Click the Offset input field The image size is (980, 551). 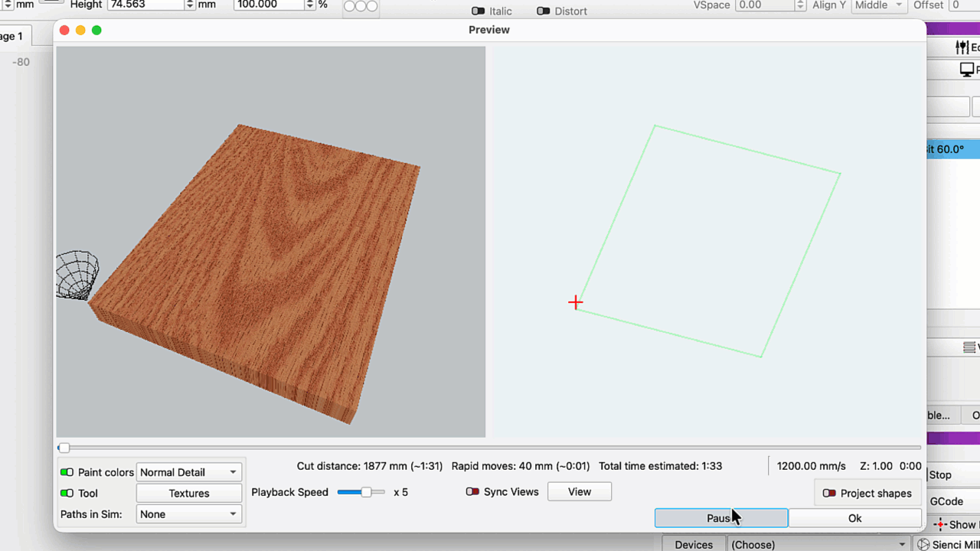[x=965, y=5]
